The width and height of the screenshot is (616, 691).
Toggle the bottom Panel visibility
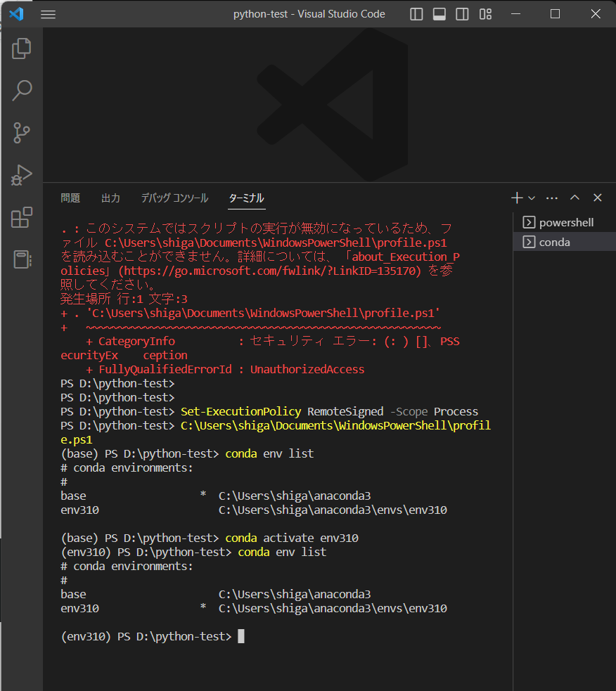click(439, 14)
